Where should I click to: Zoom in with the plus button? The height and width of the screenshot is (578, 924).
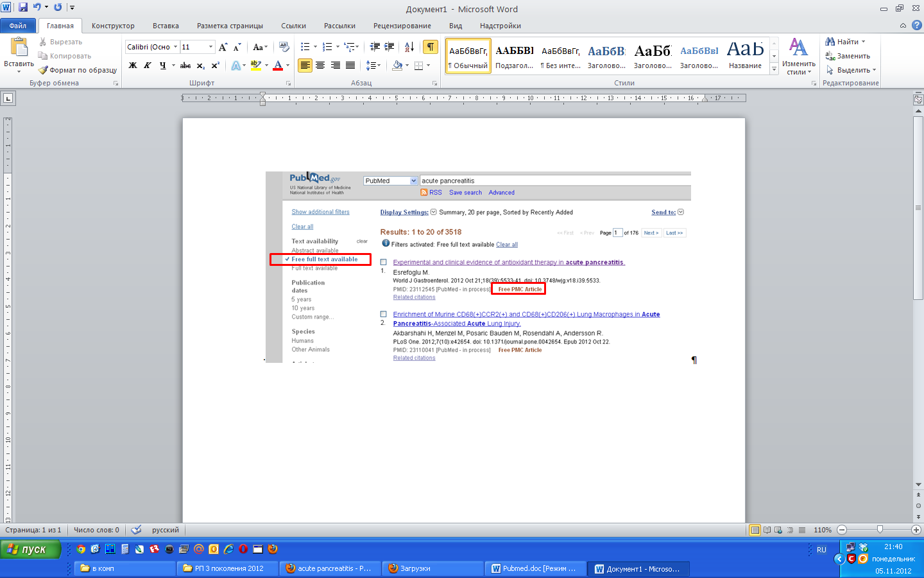[916, 530]
